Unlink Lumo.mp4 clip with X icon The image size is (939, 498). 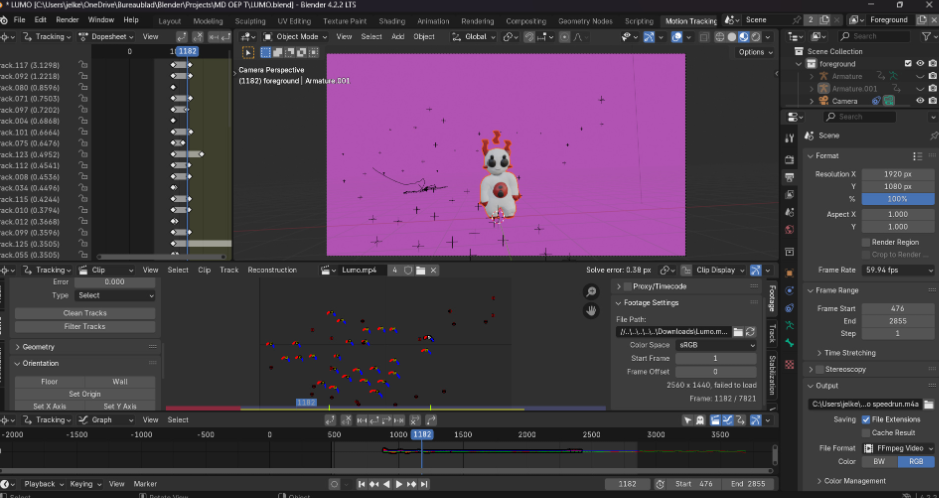click(433, 270)
